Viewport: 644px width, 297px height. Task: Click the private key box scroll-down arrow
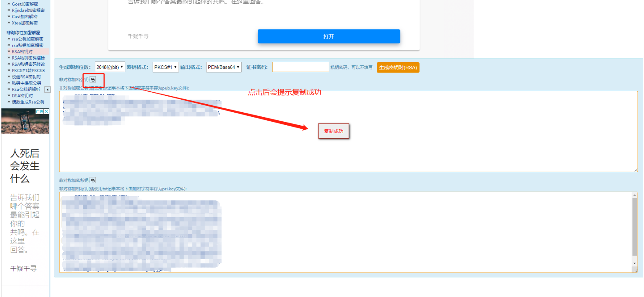tap(635, 263)
